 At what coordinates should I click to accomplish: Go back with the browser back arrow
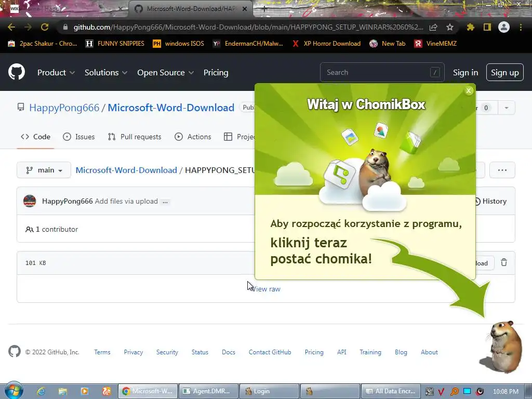(11, 27)
